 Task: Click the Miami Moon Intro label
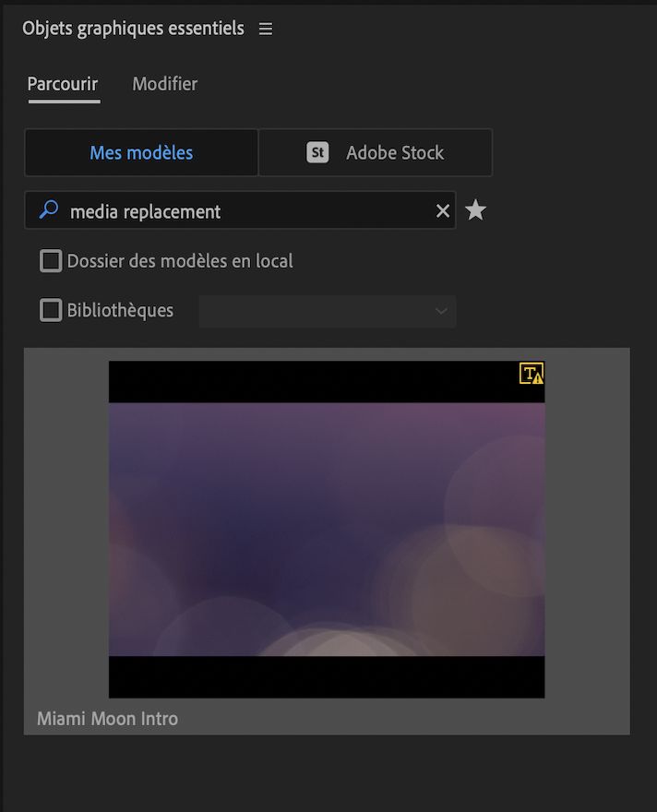point(108,719)
